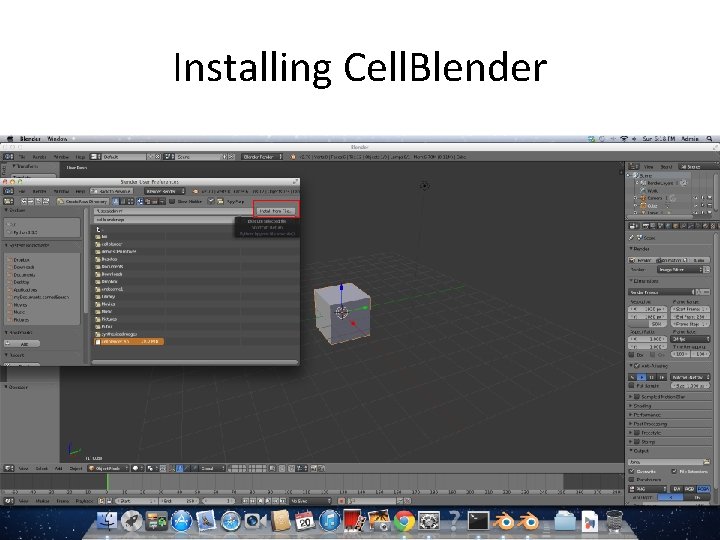Expand the Post Processing panel
Viewport: 720px width, 540px height.
click(x=631, y=423)
